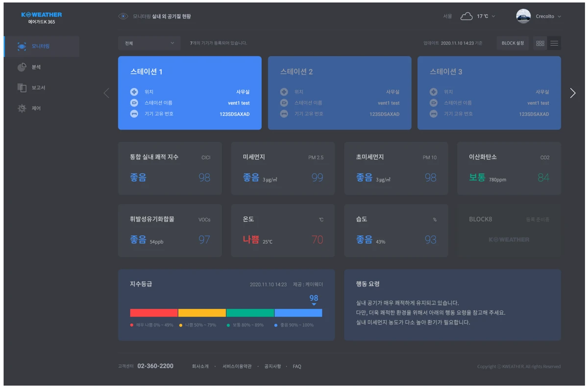Open the 서비스이용약관 footer link

pyautogui.click(x=237, y=366)
